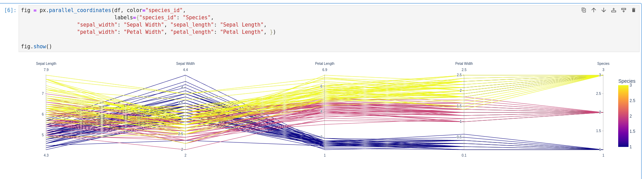Click the Species axis title in the plot
The image size is (644, 179).
[603, 63]
